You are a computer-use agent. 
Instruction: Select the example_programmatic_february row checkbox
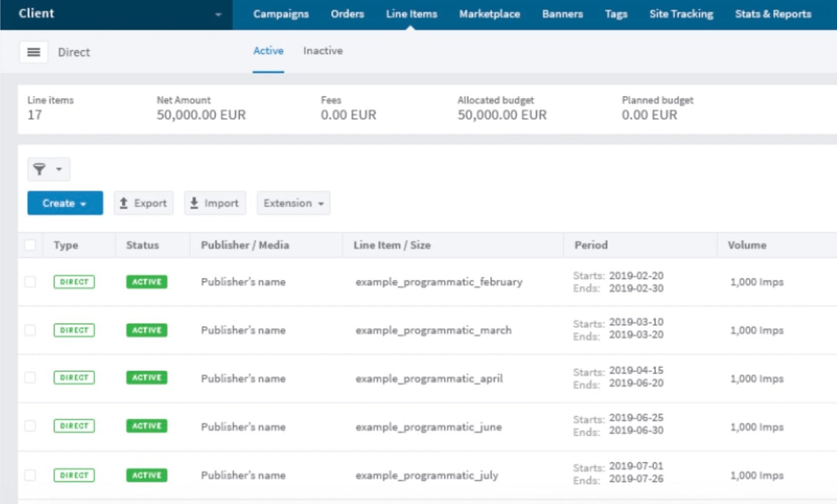coord(29,282)
